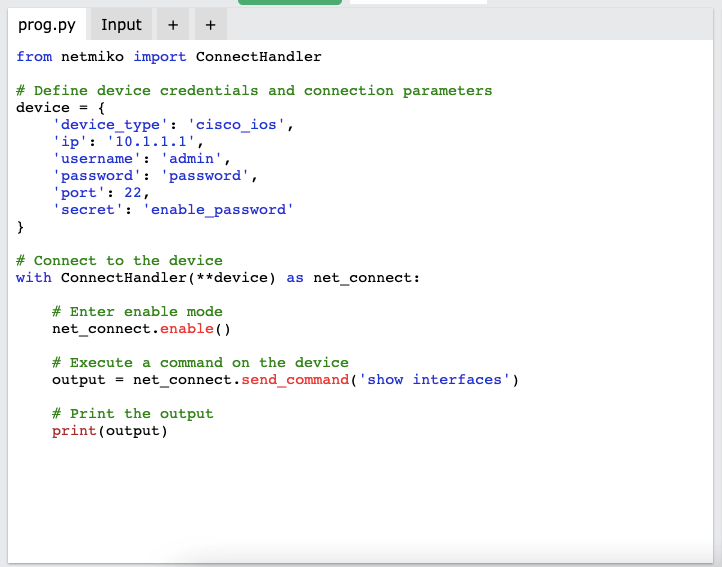Click the 'secret' dictionary key

[x=87, y=210]
